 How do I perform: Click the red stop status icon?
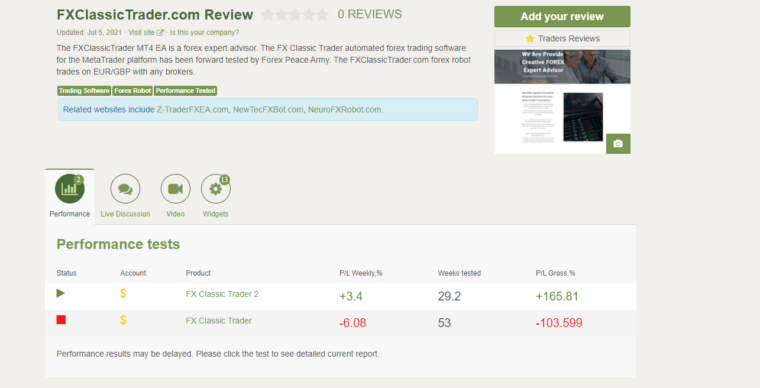[x=61, y=320]
